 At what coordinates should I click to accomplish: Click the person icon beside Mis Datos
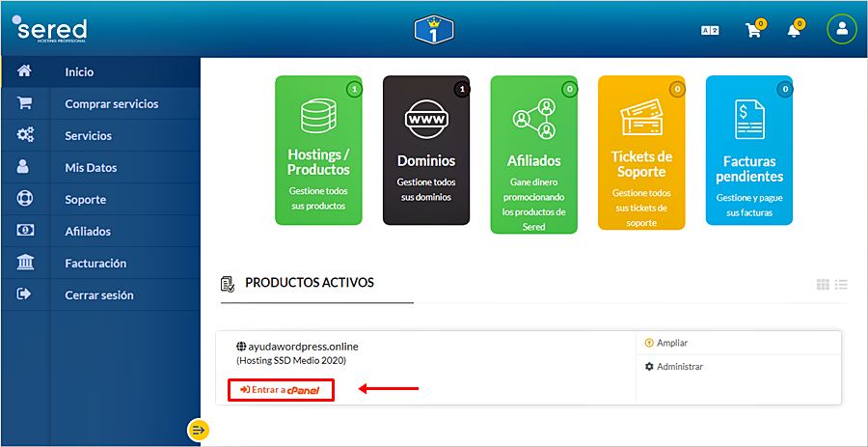pos(23,167)
